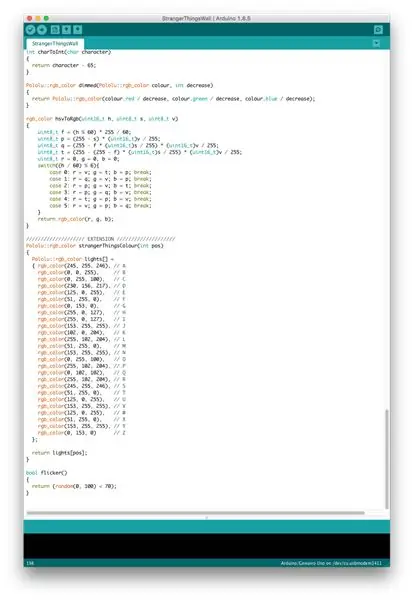413x600 pixels.
Task: Click the dimmed function declaration line
Action: tap(119, 85)
